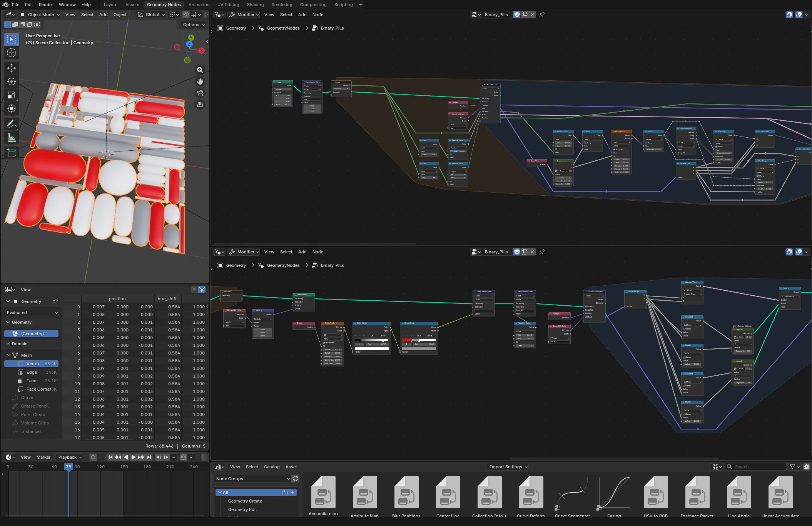Click the viewport zoom magnifier icon
The image size is (812, 526).
coord(200,70)
